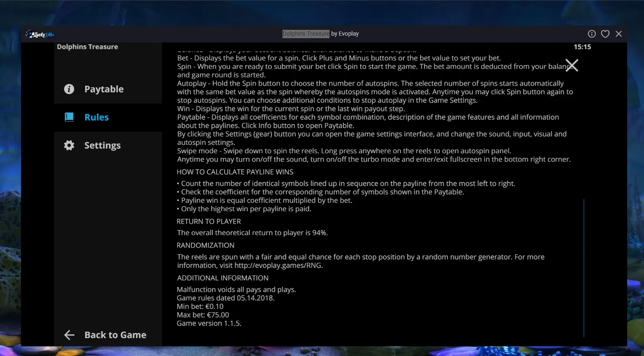
Task: Click 'Only the highest win per payline is paid.'
Action: tap(244, 209)
